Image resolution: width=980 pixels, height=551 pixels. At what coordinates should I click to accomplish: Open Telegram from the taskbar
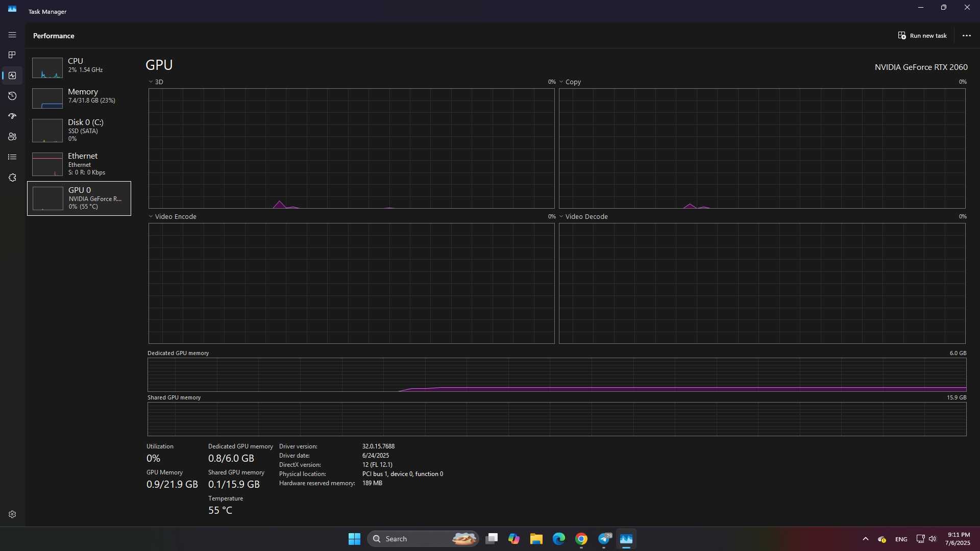604,539
